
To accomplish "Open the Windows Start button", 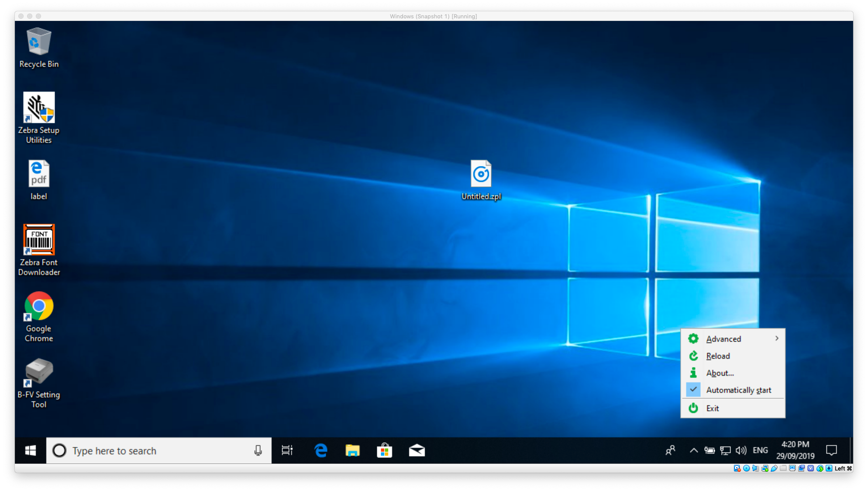I will pos(31,450).
